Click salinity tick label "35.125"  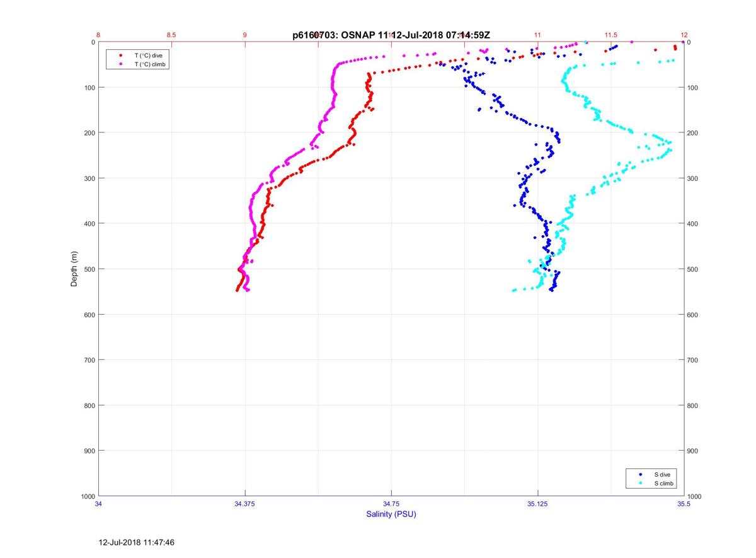(x=537, y=504)
